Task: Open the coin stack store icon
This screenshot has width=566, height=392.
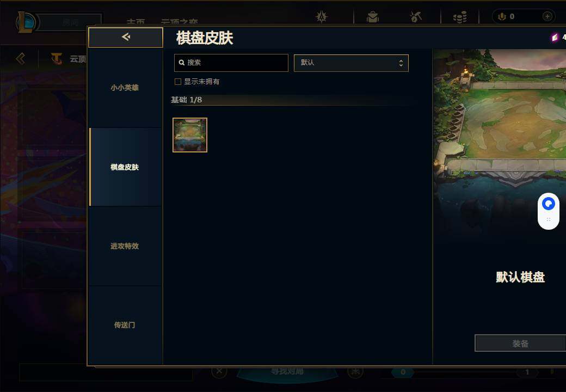Action: click(460, 17)
